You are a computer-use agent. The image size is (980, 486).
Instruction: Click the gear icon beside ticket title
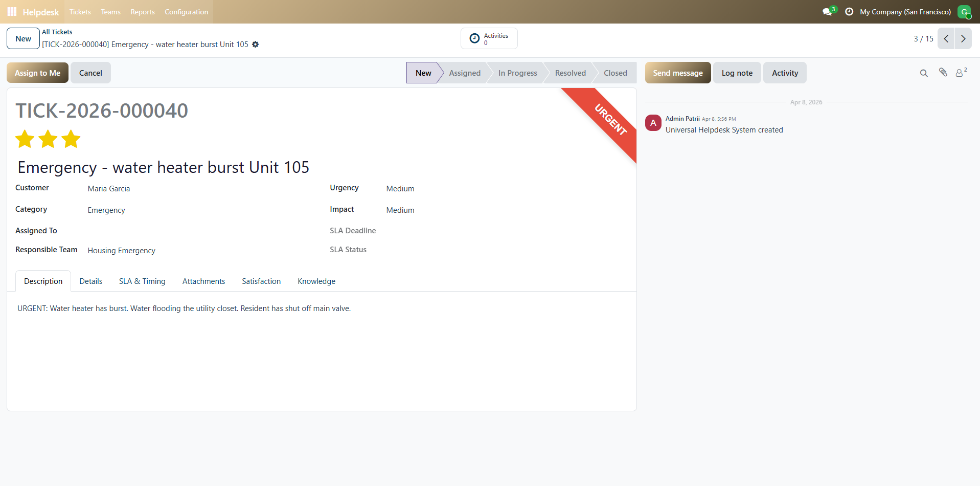[256, 45]
